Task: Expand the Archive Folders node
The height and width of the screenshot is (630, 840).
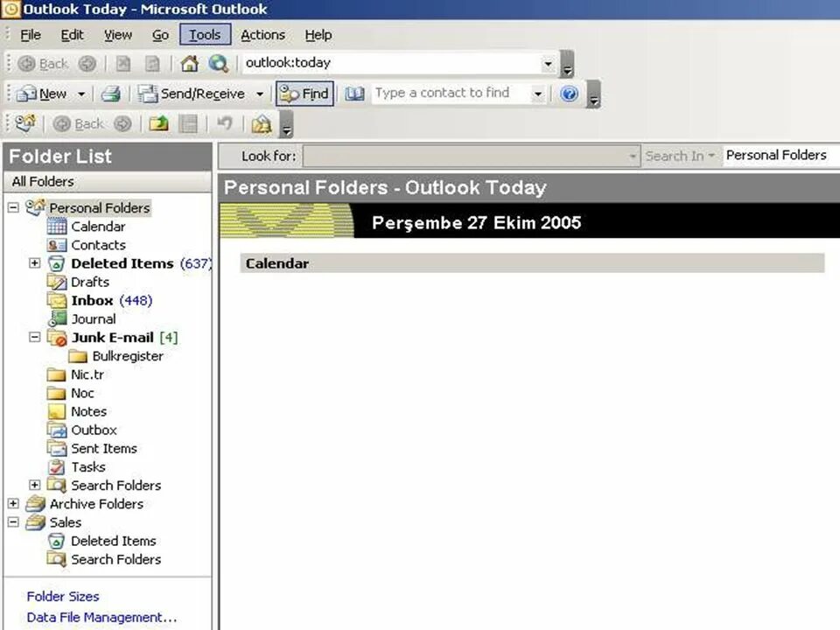Action: pyautogui.click(x=13, y=504)
